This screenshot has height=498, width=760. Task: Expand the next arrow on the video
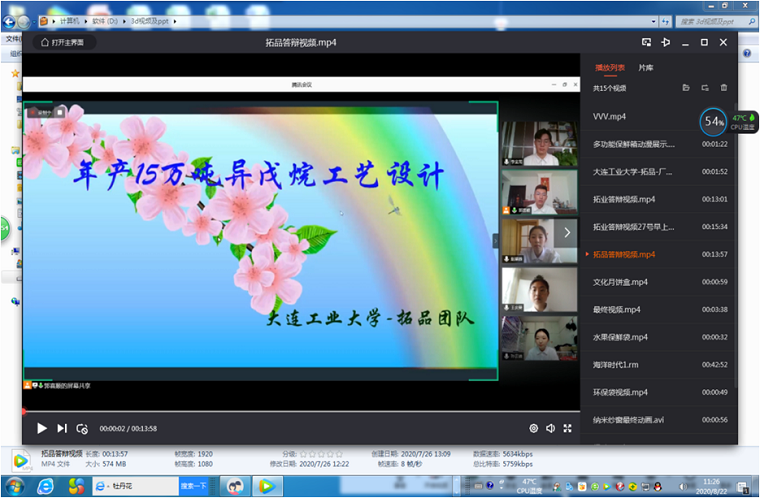[x=567, y=232]
